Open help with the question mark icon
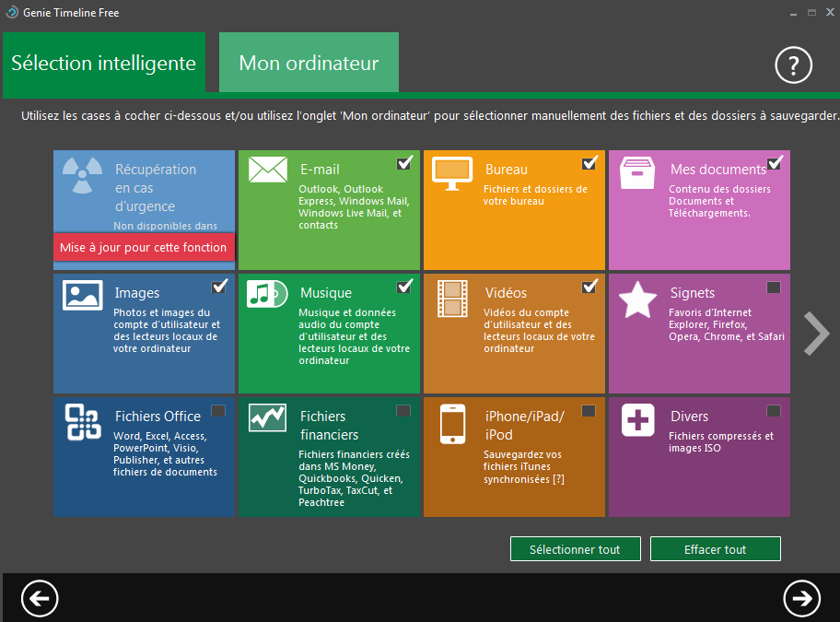Screen dimensions: 840x622 tap(793, 65)
